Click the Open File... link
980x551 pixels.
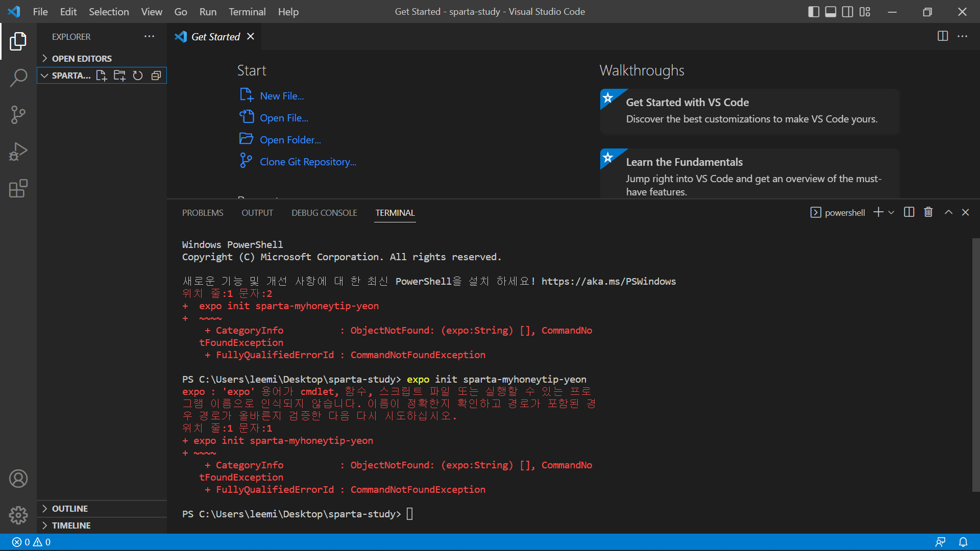(x=274, y=118)
